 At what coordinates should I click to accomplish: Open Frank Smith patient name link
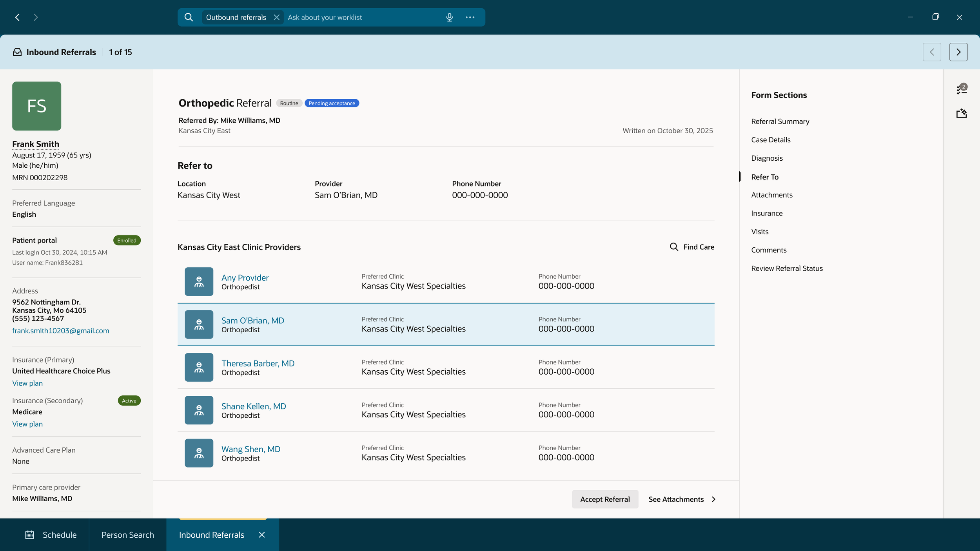point(36,144)
